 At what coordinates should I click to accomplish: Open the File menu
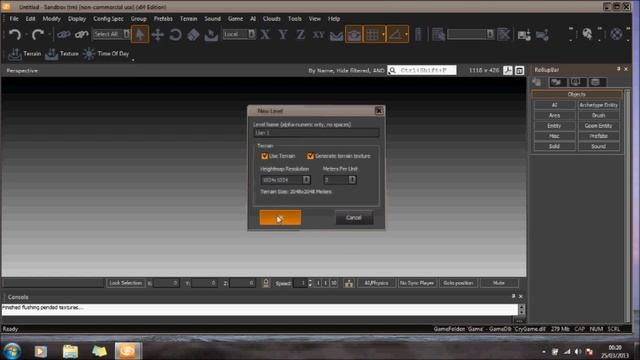point(14,19)
